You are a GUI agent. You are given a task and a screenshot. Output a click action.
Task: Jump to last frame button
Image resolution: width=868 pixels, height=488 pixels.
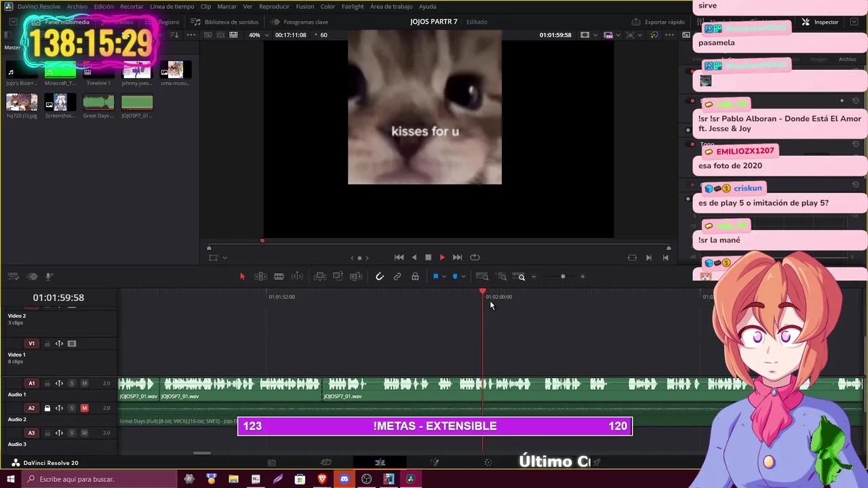click(x=457, y=258)
